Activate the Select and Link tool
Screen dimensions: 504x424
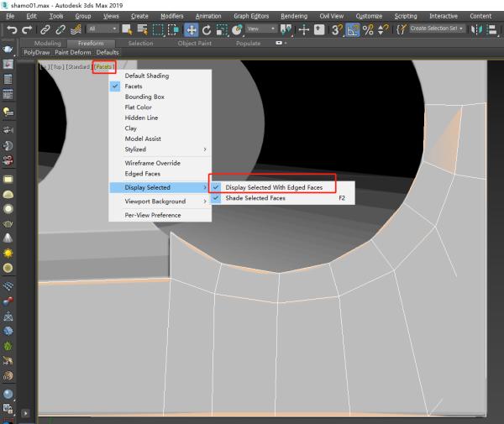pos(45,30)
